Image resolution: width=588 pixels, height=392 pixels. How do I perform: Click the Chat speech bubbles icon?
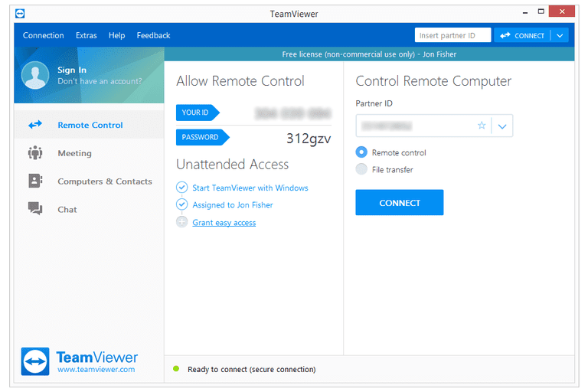35,209
